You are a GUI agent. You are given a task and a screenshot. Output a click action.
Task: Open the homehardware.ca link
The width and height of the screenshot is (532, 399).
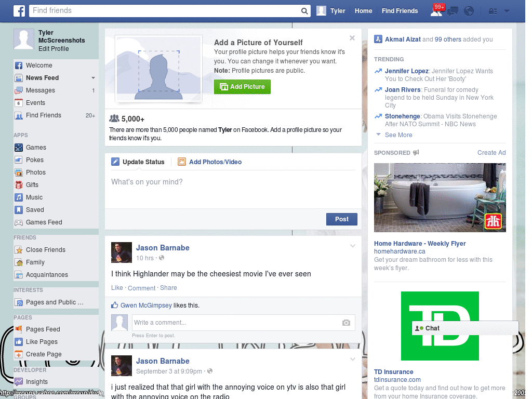pos(400,251)
